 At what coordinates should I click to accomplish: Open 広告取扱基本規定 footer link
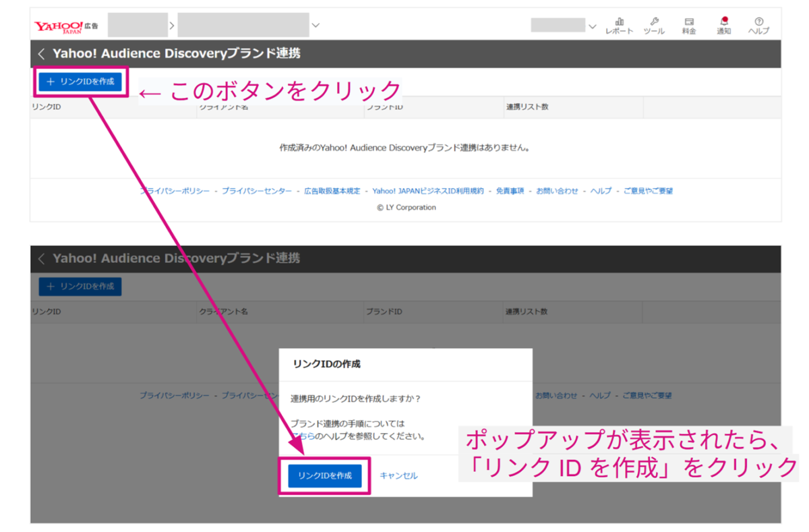pyautogui.click(x=332, y=191)
